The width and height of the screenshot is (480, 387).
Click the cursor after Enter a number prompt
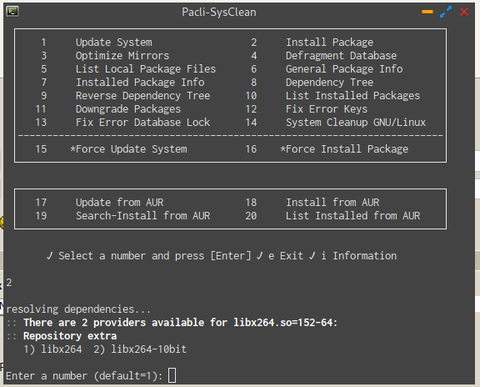tap(172, 376)
